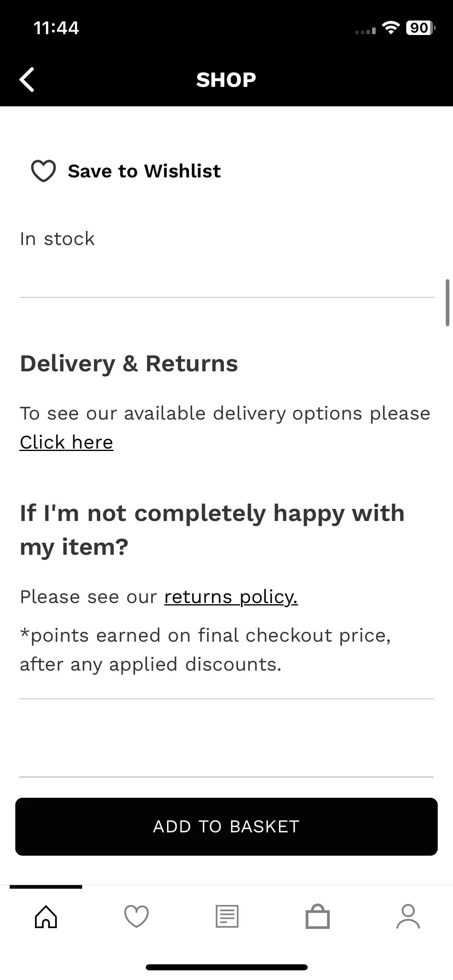Tap the SHOP title in the header
Image resolution: width=453 pixels, height=980 pixels.
(x=226, y=80)
